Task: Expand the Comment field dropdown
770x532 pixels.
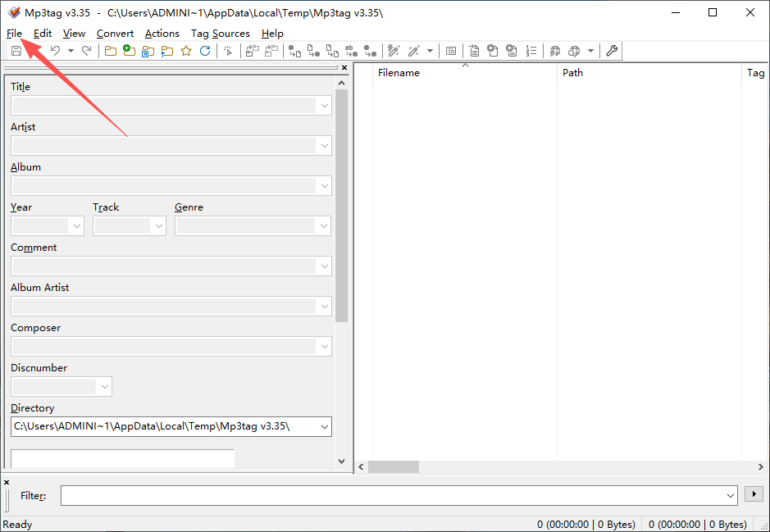Action: [x=324, y=266]
